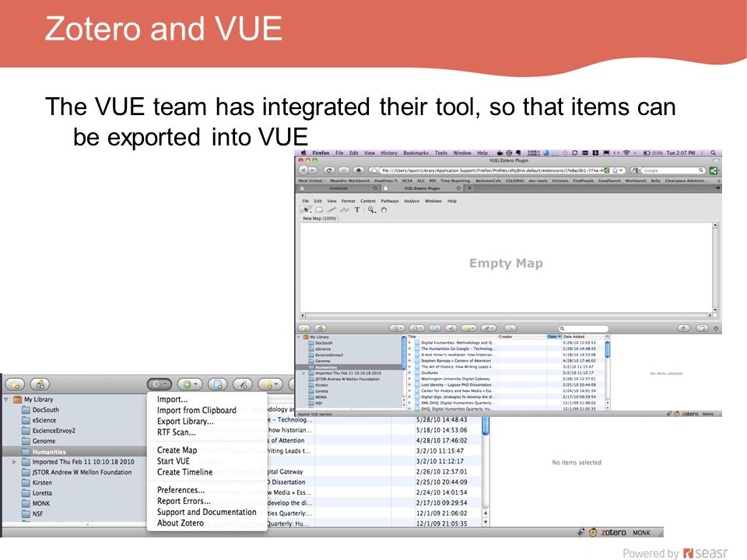Click the New Map (100%) tab
Image resolution: width=747 pixels, height=560 pixels.
tap(319, 219)
